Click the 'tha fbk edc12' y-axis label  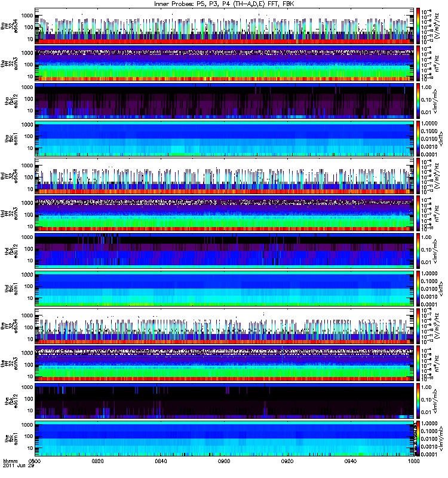[x=11, y=101]
